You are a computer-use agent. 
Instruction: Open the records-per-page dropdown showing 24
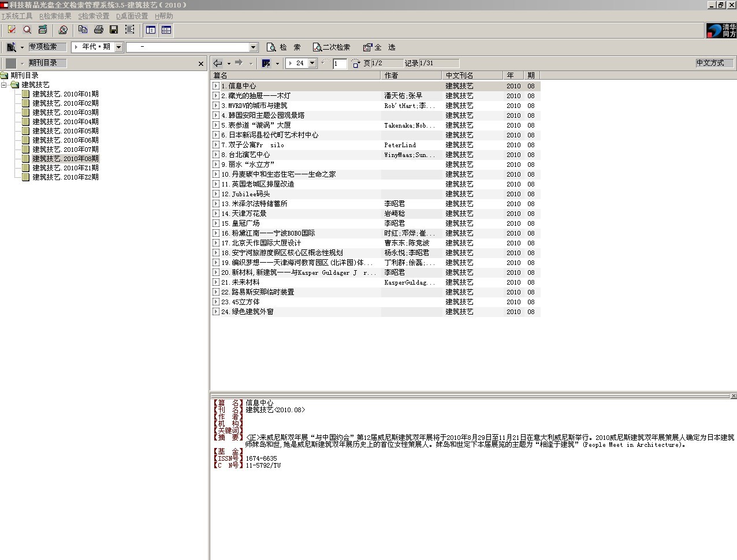(312, 63)
